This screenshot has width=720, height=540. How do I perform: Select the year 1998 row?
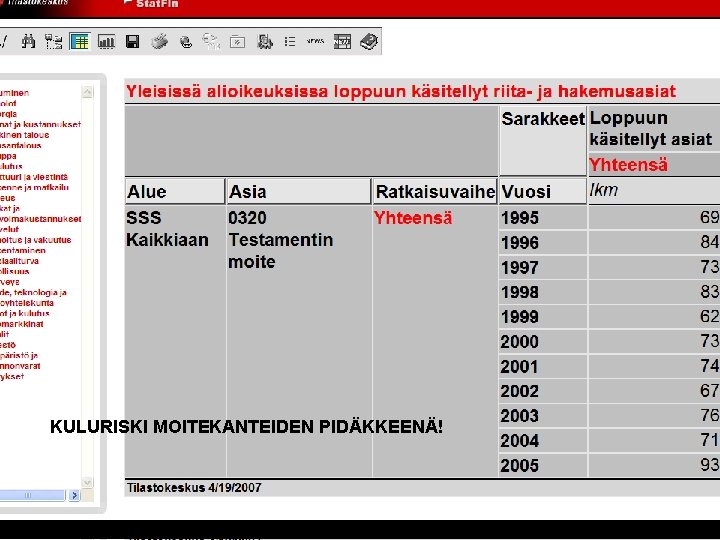click(543, 292)
